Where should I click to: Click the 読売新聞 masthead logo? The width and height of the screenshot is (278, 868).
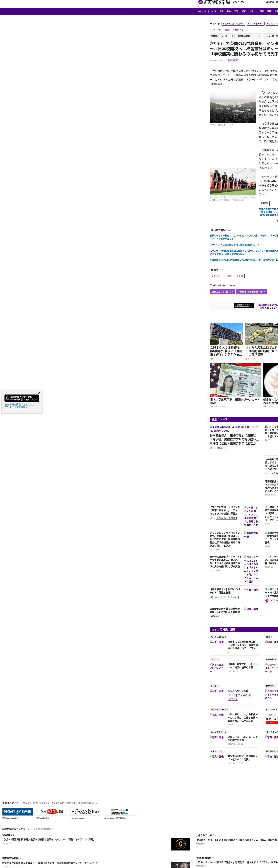(x=218, y=2)
